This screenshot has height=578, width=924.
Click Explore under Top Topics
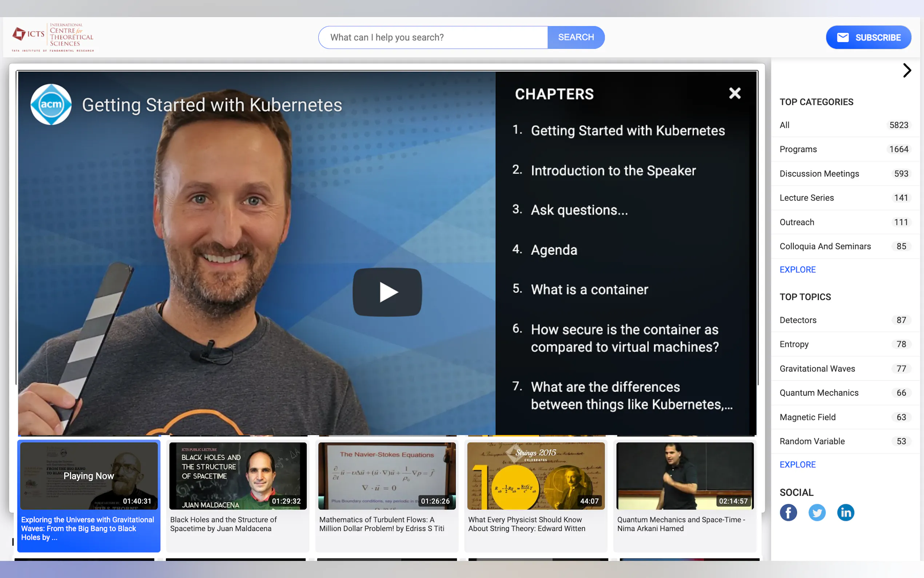click(797, 464)
